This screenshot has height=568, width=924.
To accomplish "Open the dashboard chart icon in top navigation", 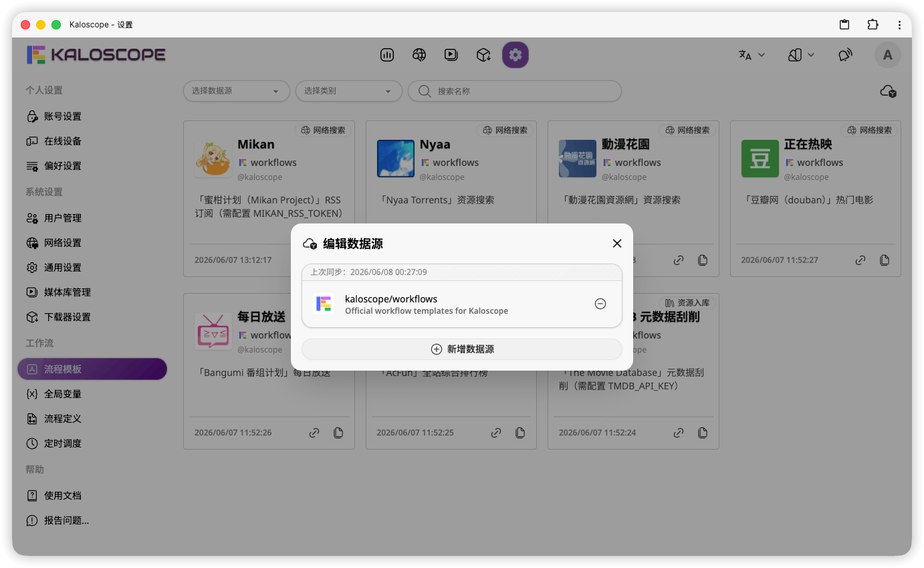I will (x=386, y=55).
